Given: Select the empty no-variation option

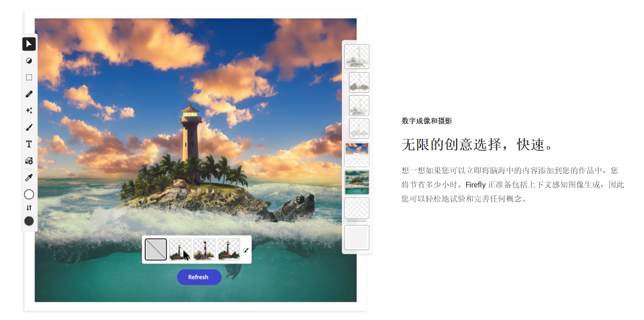Looking at the screenshot, I should coord(156,249).
